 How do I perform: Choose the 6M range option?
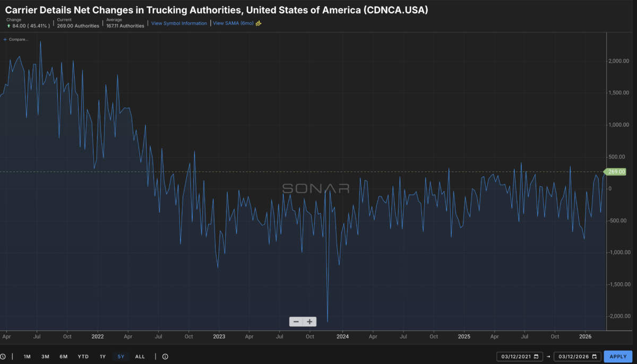(64, 357)
